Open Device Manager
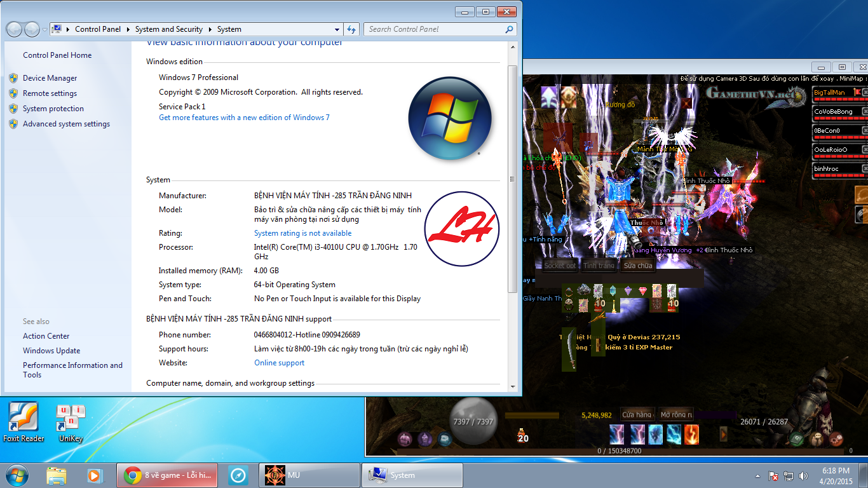 click(x=50, y=78)
